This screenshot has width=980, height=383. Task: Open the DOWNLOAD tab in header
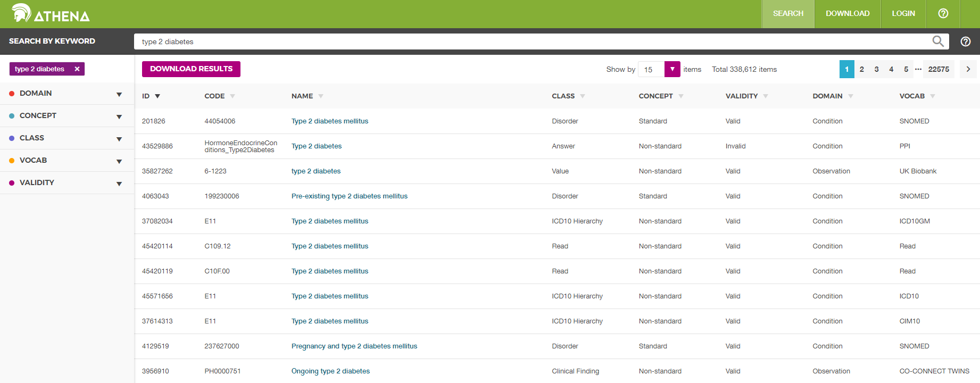click(x=847, y=14)
